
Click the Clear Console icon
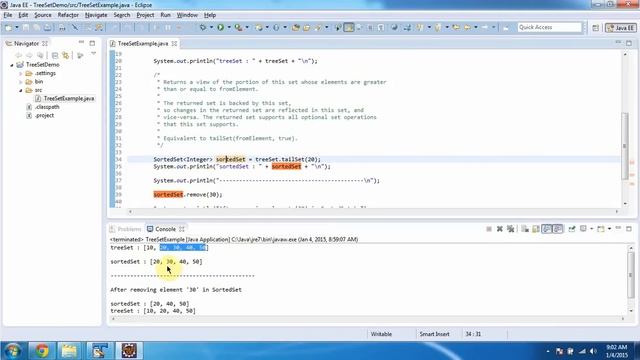[x=525, y=229]
